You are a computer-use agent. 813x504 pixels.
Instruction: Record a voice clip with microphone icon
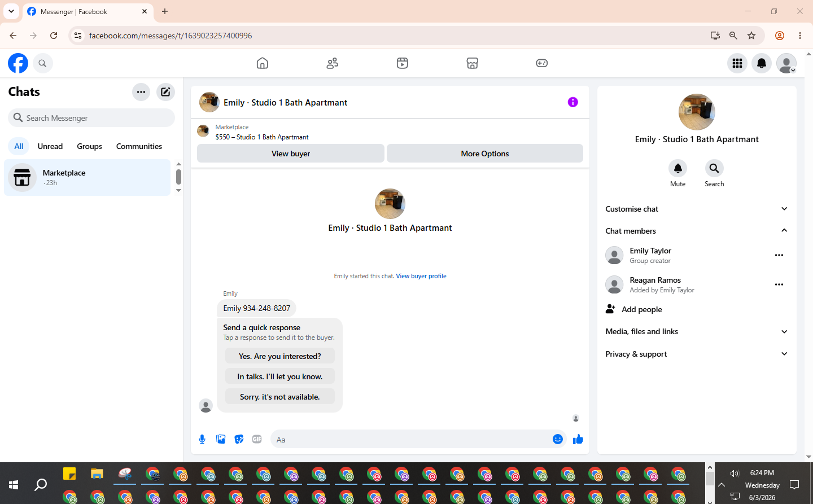pyautogui.click(x=202, y=439)
